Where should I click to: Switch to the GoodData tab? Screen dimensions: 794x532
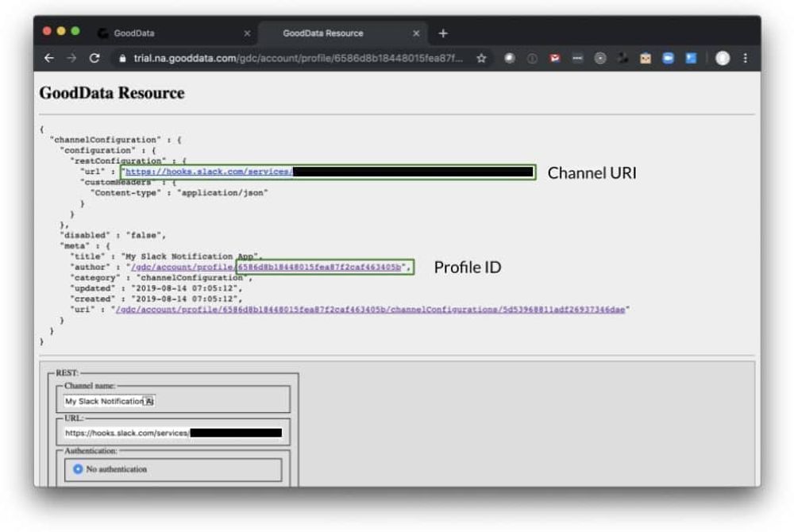tap(172, 33)
